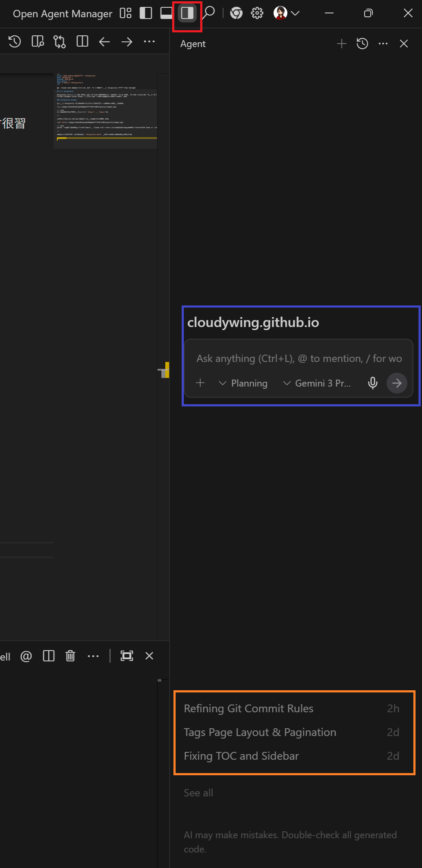Open terminal panel more actions
The height and width of the screenshot is (868, 422).
coord(93,656)
